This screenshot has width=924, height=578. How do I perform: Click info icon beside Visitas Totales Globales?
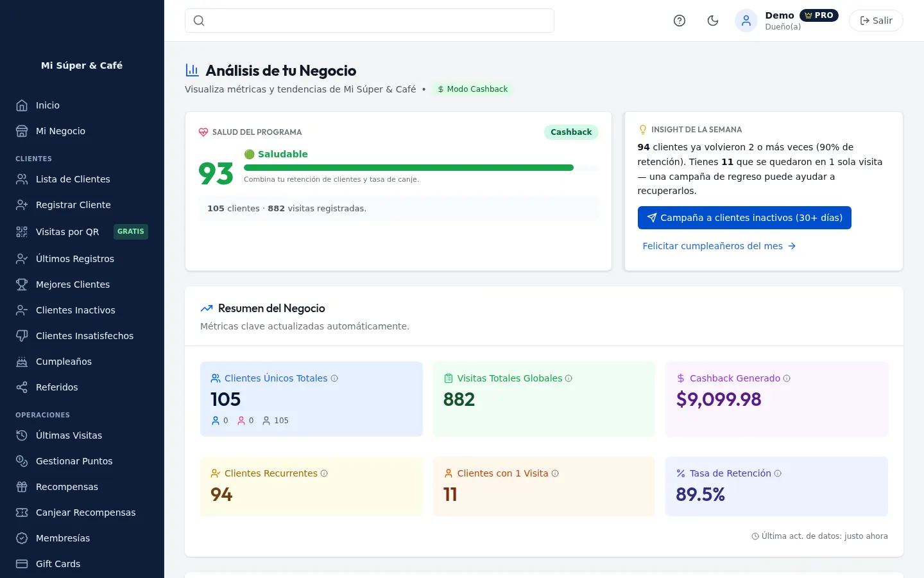click(569, 378)
